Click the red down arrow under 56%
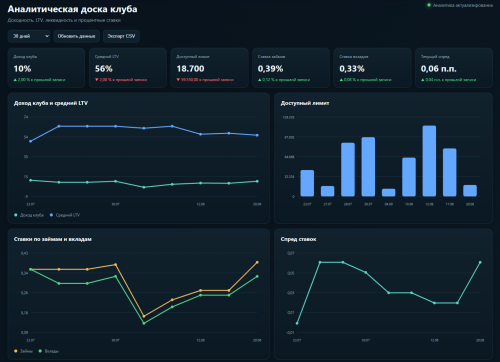The width and height of the screenshot is (500, 362). [97, 80]
